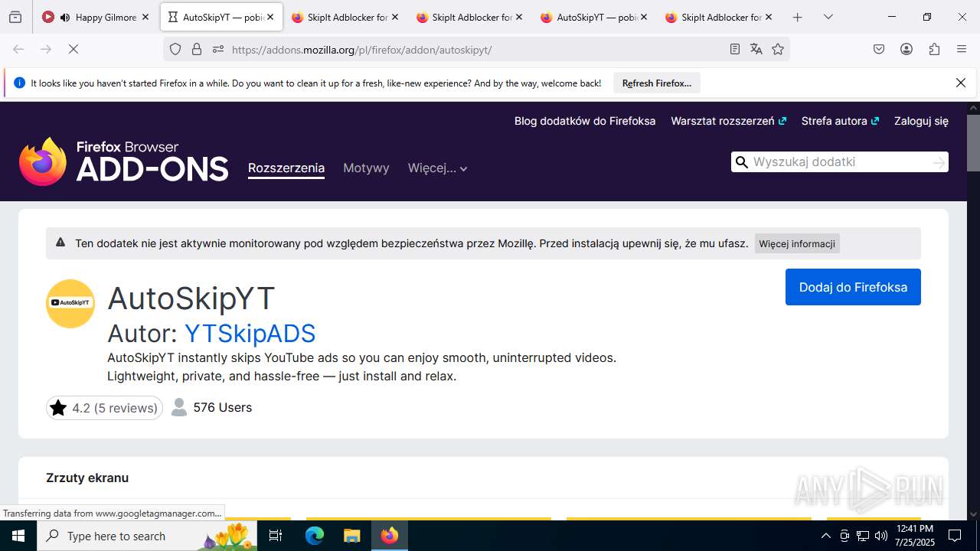Viewport: 980px width, 551px height.
Task: Open Firefox application menu
Action: (x=962, y=49)
